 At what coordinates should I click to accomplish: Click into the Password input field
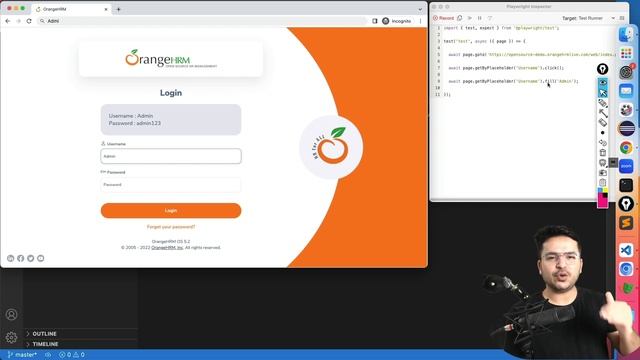(171, 184)
